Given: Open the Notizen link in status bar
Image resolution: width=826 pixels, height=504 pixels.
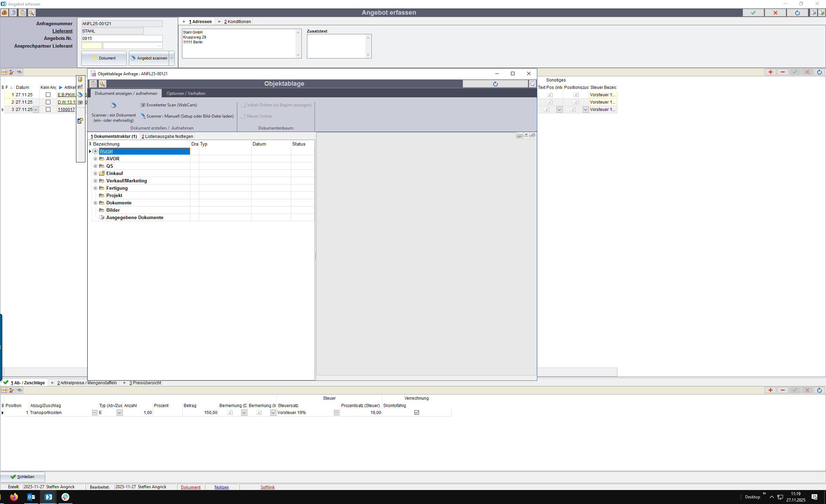Looking at the screenshot, I should (x=222, y=487).
